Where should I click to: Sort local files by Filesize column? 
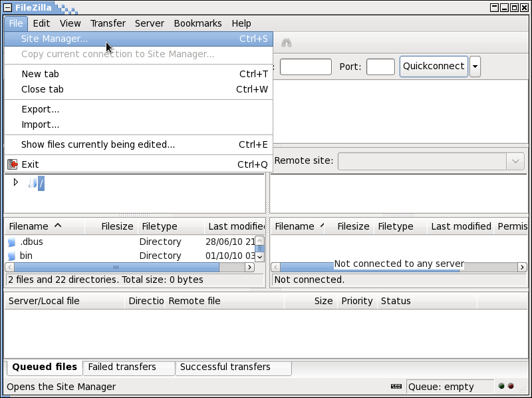pyautogui.click(x=111, y=226)
